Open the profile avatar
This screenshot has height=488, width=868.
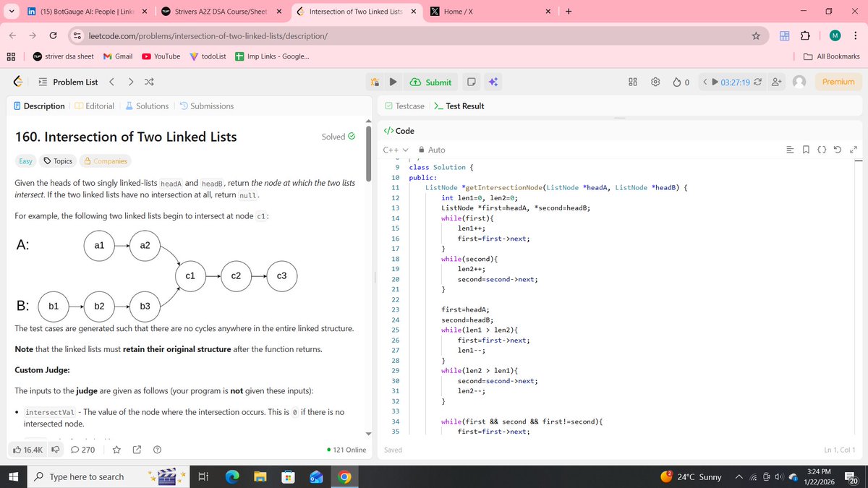click(799, 82)
